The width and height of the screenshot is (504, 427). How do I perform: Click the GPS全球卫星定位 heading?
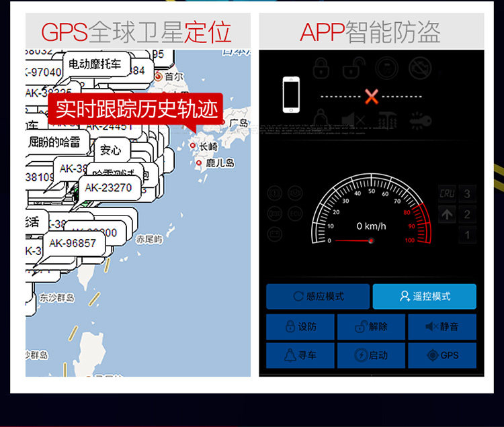[x=136, y=32]
